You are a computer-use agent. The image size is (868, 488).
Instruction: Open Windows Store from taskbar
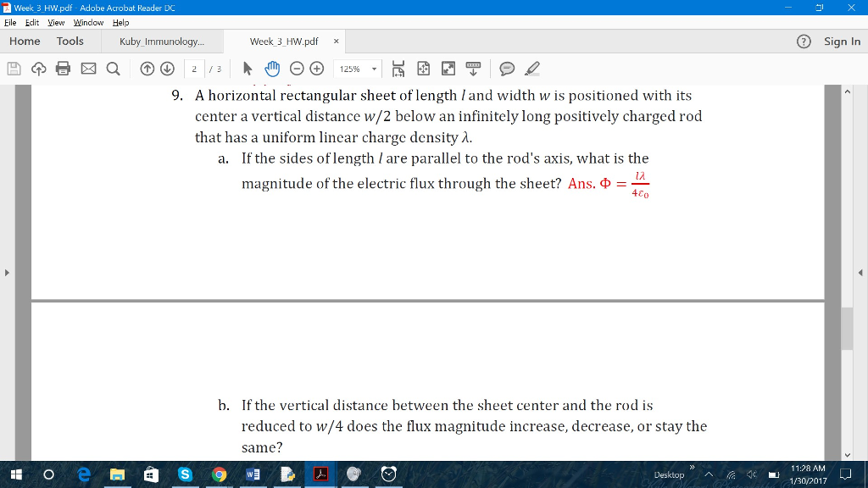coord(151,474)
